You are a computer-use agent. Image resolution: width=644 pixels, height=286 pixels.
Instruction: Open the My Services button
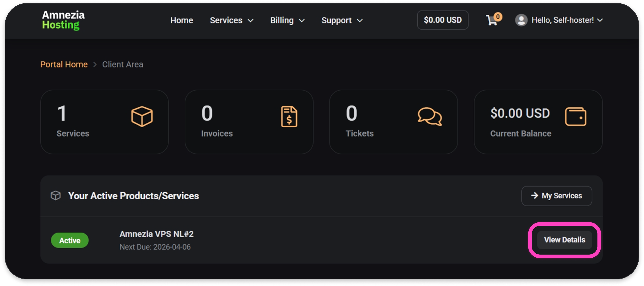coord(556,196)
